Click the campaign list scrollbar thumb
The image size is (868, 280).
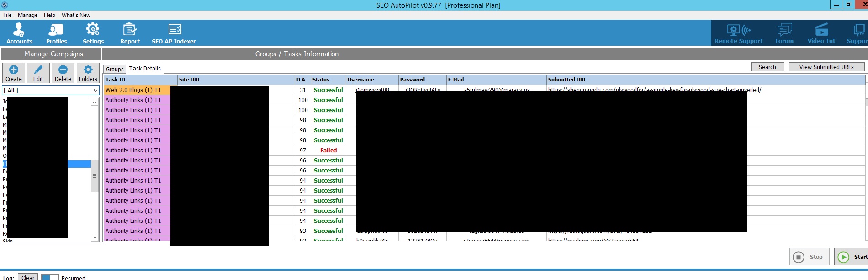click(x=95, y=176)
